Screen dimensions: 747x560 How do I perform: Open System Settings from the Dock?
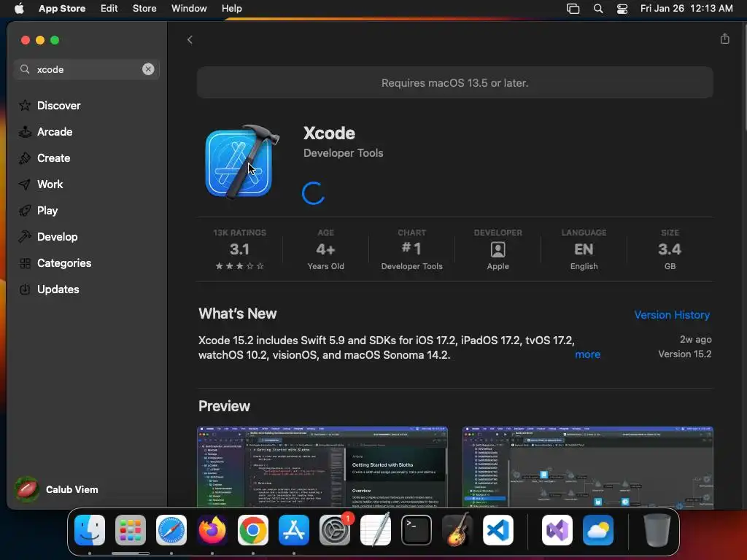coord(335,530)
